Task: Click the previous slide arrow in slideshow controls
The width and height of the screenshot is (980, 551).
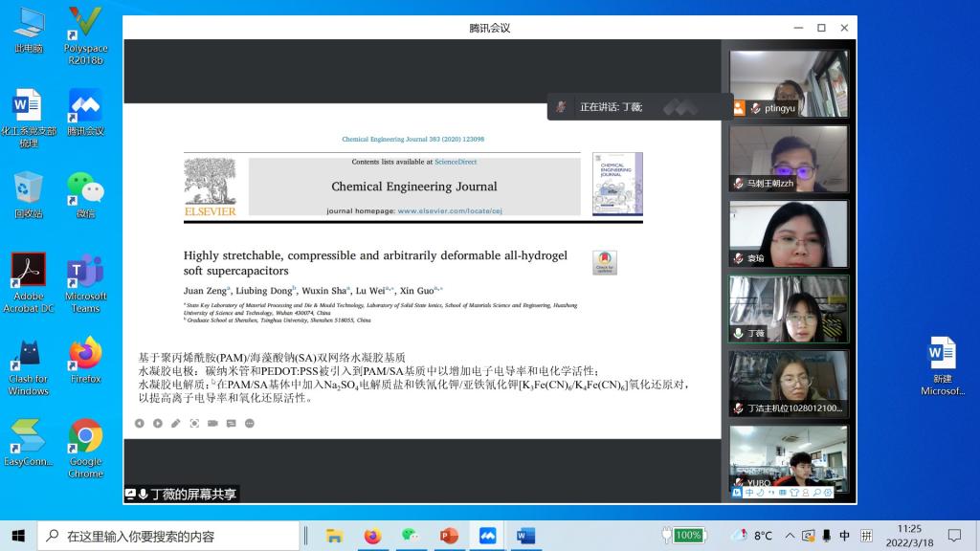Action: click(140, 423)
